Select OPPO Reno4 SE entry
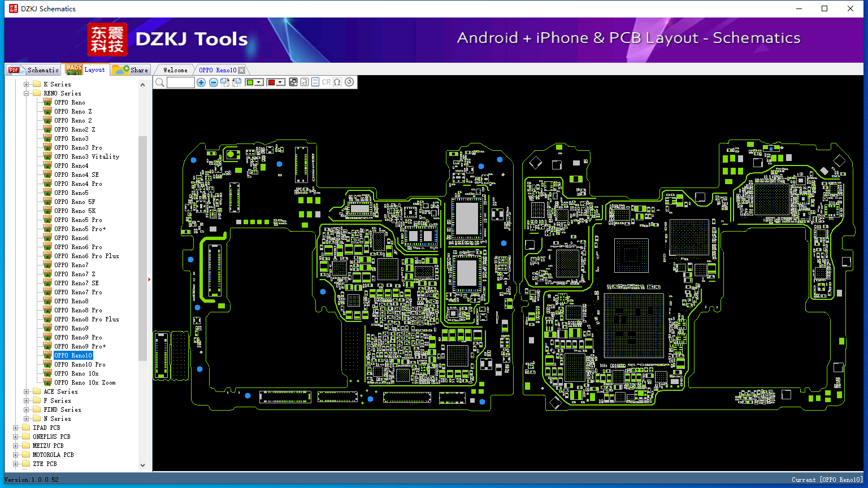 [76, 175]
